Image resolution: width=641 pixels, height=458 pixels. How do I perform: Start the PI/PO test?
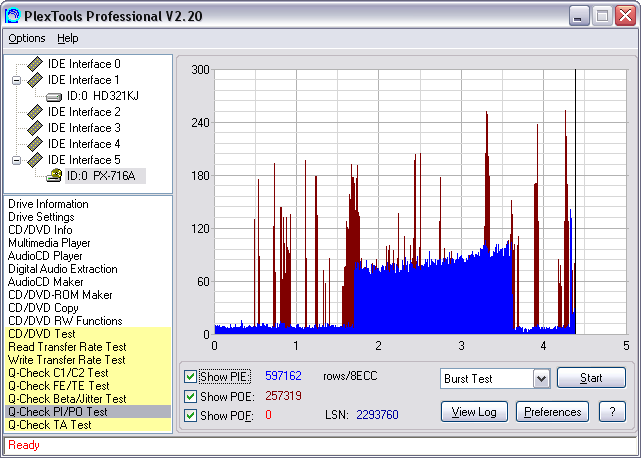point(591,377)
